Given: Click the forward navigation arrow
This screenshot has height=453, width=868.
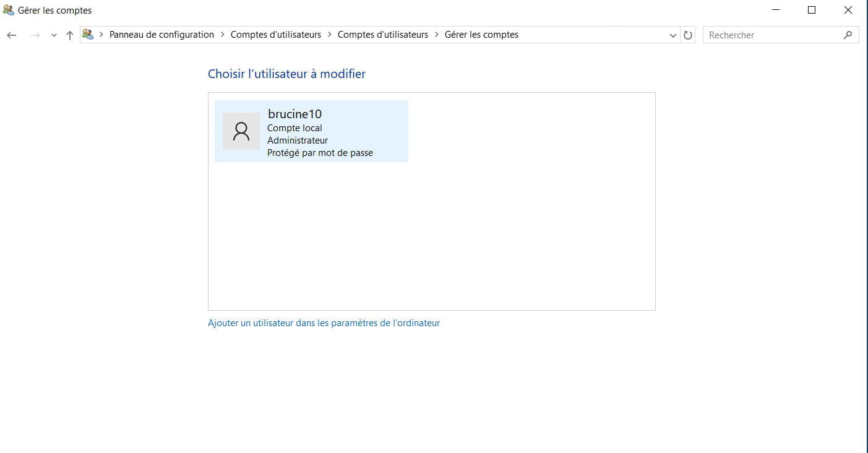Looking at the screenshot, I should 35,35.
